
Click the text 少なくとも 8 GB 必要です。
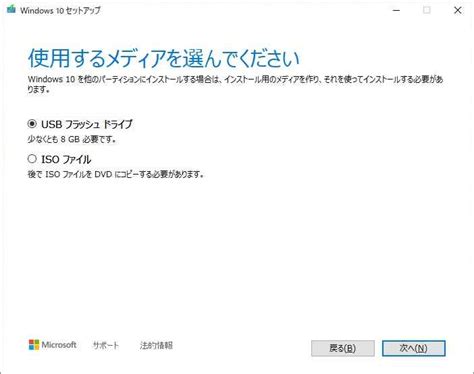(72, 139)
